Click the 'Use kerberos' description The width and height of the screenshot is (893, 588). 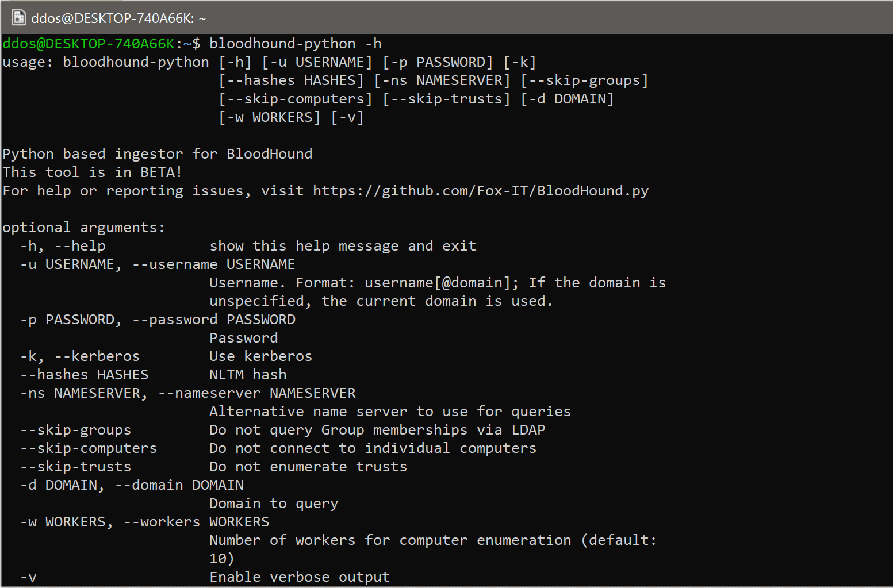(x=261, y=356)
